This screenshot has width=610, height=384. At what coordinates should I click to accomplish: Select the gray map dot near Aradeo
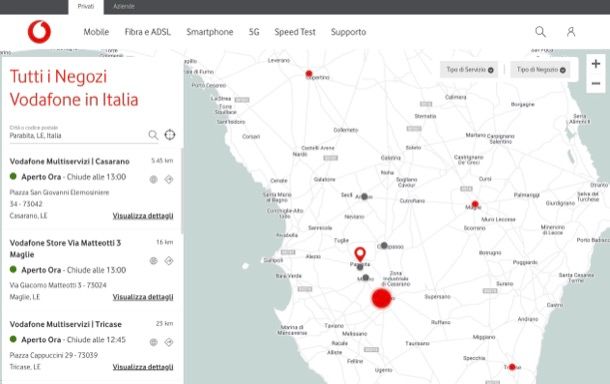(365, 196)
